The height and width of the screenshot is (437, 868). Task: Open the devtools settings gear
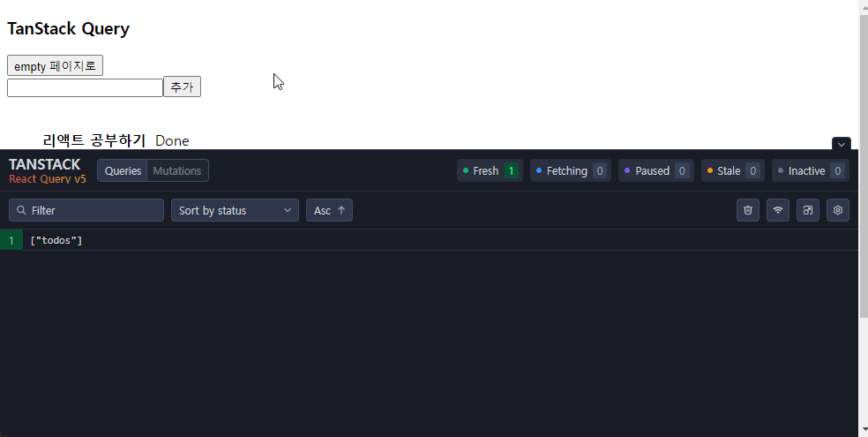point(837,210)
